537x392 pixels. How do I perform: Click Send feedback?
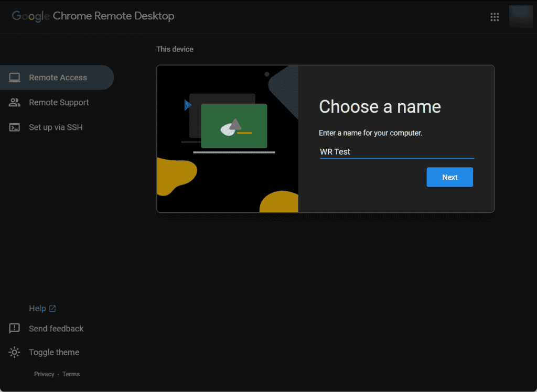[x=56, y=329]
